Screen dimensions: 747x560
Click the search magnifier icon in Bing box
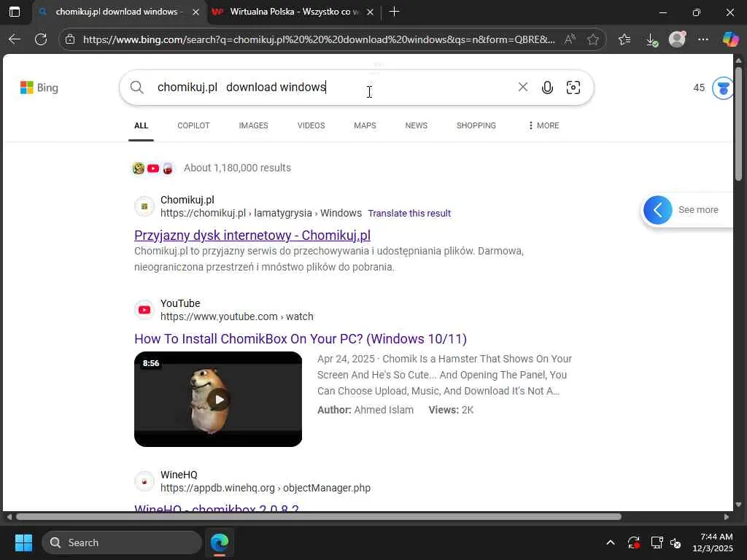pos(136,87)
